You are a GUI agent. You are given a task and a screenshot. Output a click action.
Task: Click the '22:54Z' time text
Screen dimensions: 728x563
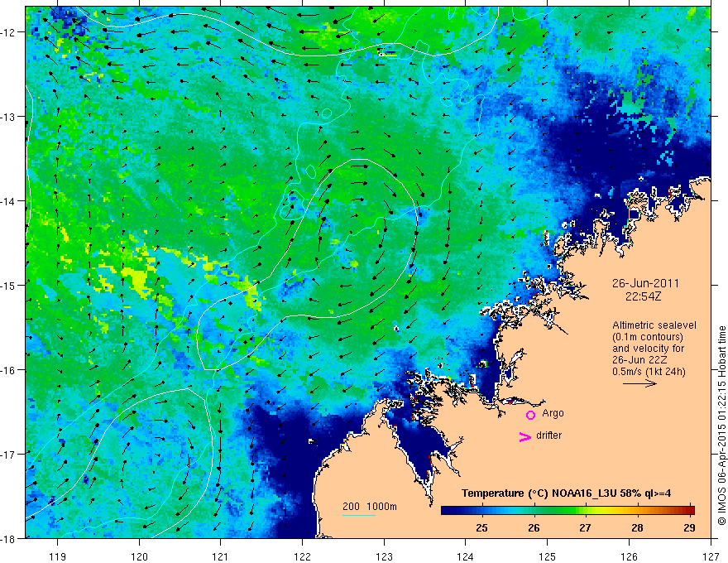pos(643,296)
